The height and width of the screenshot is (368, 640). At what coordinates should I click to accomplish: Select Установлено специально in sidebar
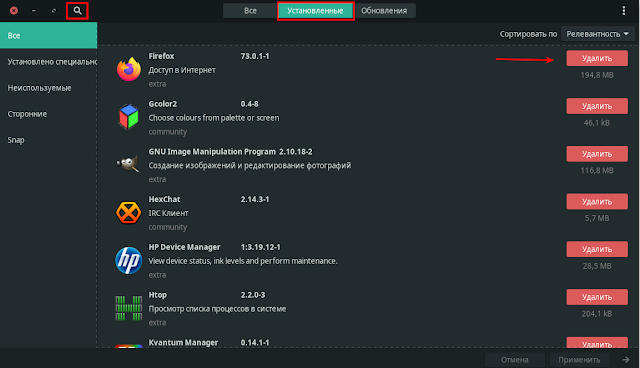click(49, 62)
